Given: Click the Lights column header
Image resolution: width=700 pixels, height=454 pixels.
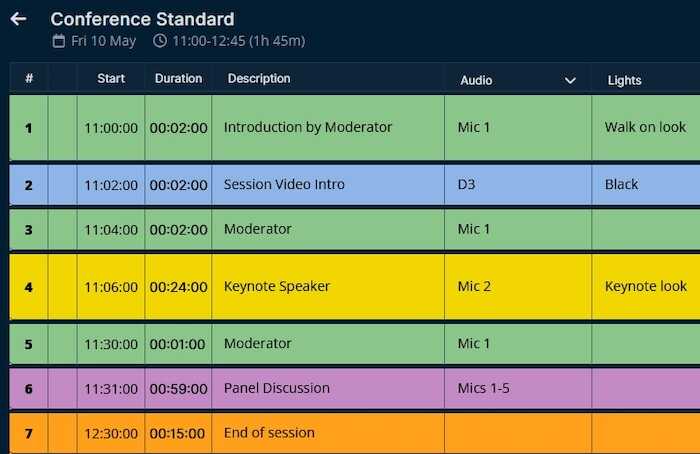Looking at the screenshot, I should pyautogui.click(x=624, y=80).
